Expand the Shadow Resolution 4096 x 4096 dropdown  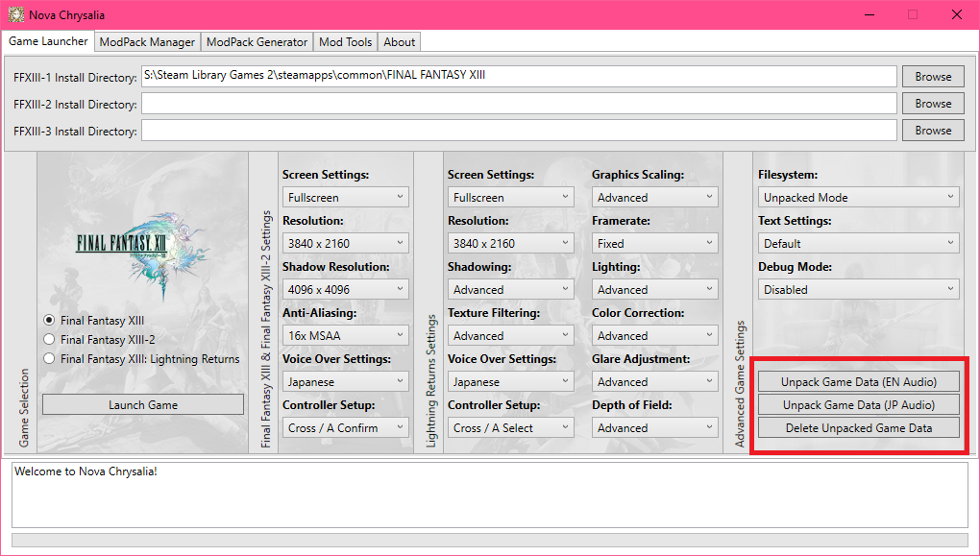pos(346,289)
